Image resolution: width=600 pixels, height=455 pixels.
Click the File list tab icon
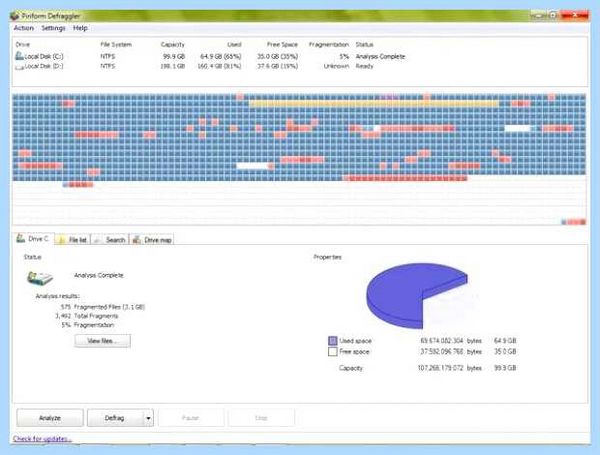pyautogui.click(x=61, y=240)
